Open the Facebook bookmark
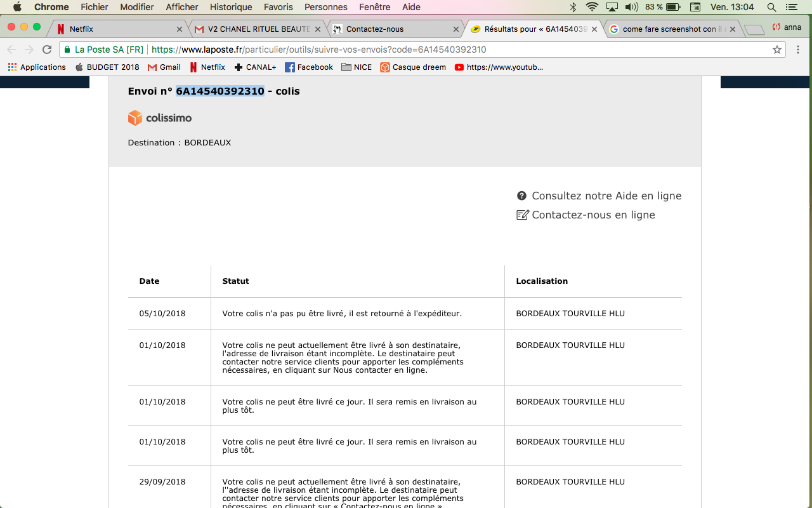Image resolution: width=812 pixels, height=508 pixels. (309, 67)
